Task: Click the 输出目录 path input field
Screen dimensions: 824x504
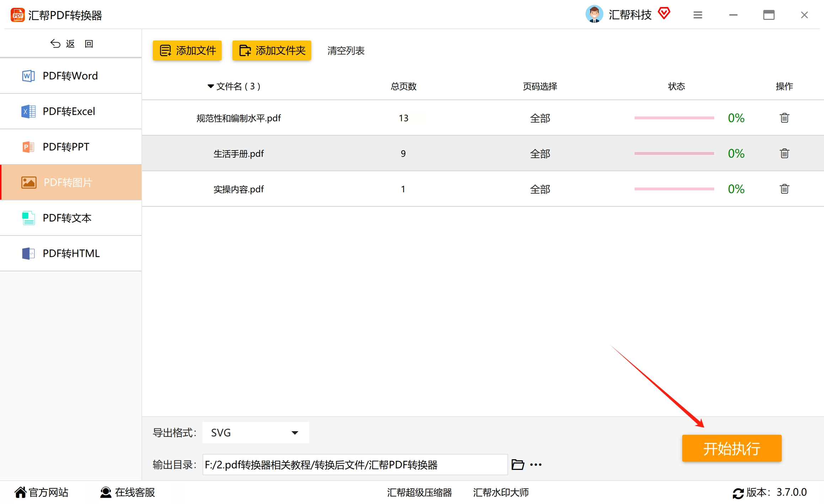Action: 355,465
